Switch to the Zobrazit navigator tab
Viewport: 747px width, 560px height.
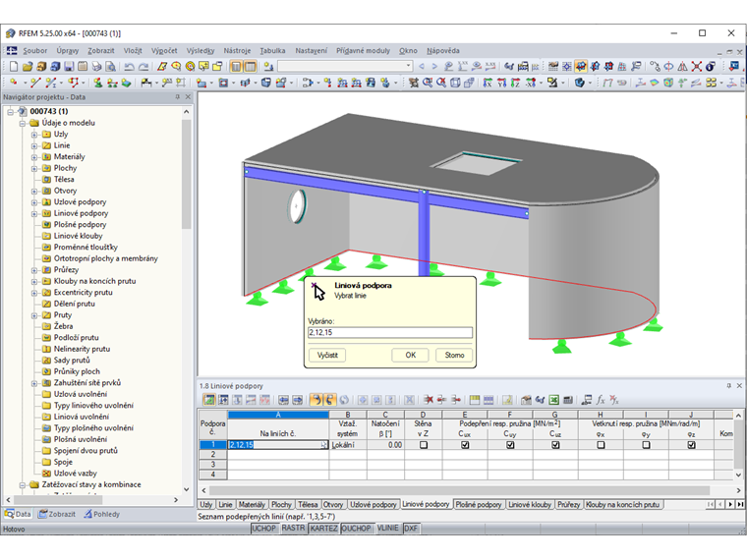(x=57, y=514)
